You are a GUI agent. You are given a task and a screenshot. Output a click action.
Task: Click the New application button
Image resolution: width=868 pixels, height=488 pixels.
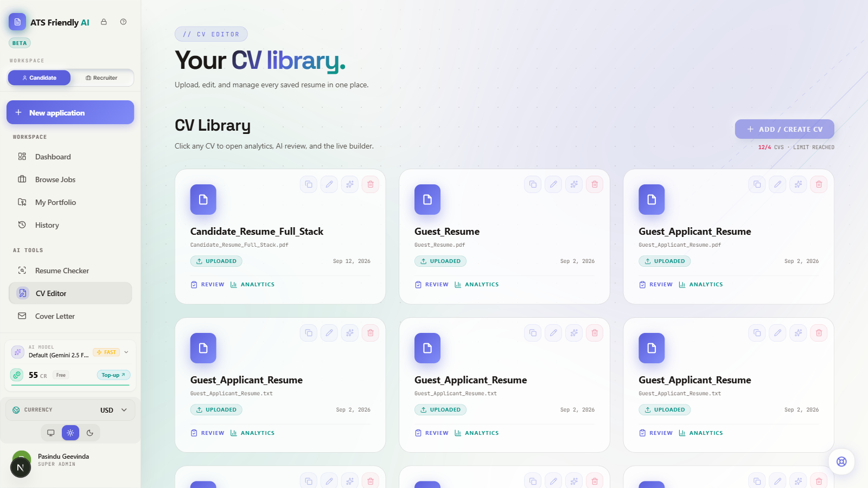[x=71, y=112]
